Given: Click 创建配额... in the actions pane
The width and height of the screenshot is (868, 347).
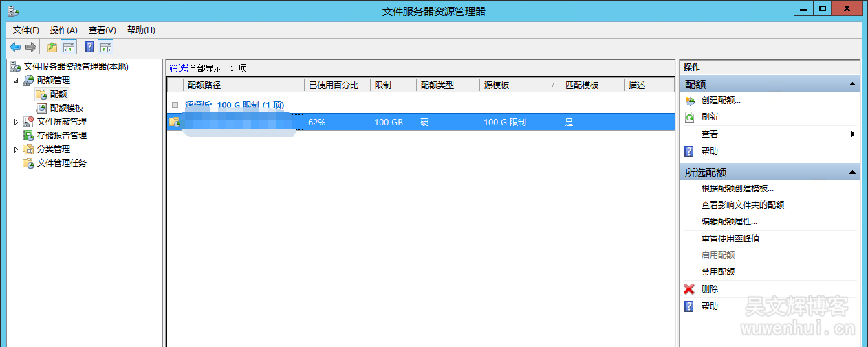Looking at the screenshot, I should click(x=720, y=101).
